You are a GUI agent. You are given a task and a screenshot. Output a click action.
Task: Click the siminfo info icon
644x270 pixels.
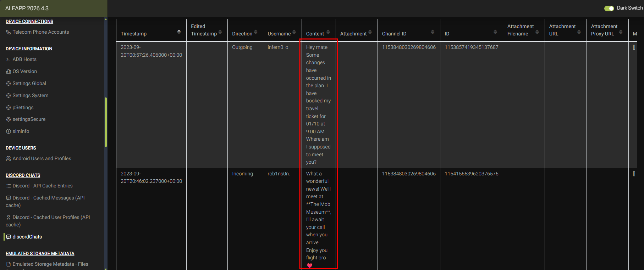pos(9,131)
